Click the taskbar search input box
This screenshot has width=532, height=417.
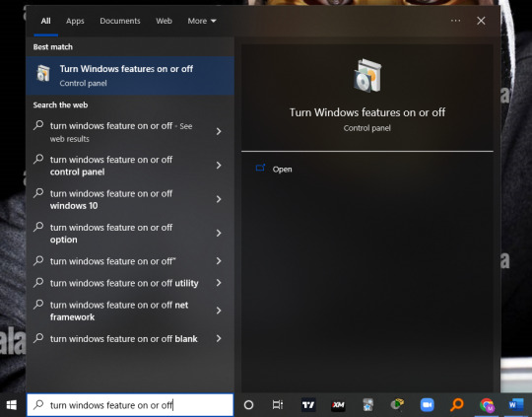click(x=130, y=405)
